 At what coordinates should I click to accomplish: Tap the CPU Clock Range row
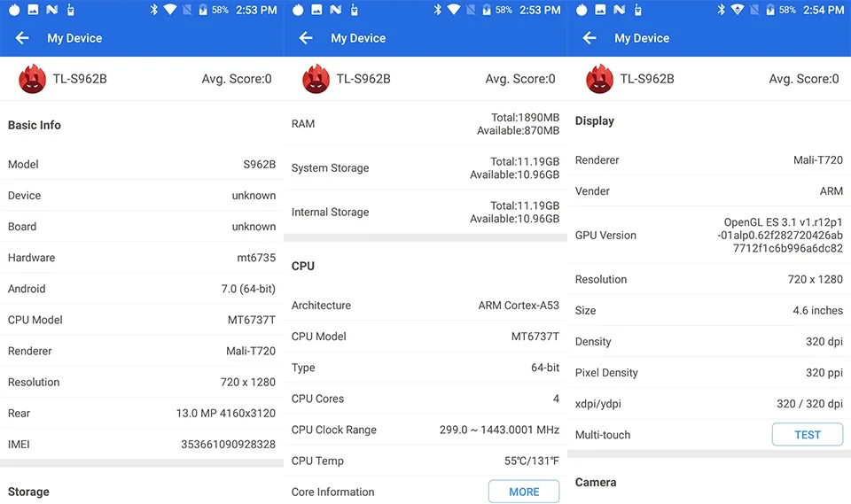(x=425, y=430)
